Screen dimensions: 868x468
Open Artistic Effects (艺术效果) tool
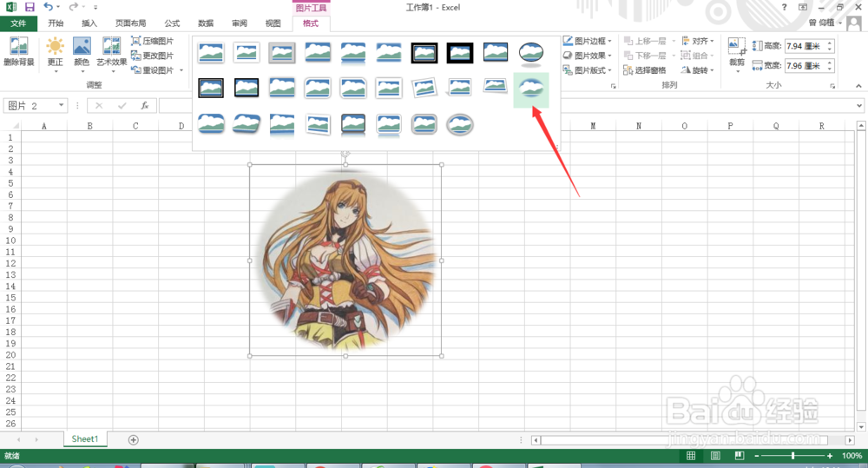coord(111,54)
